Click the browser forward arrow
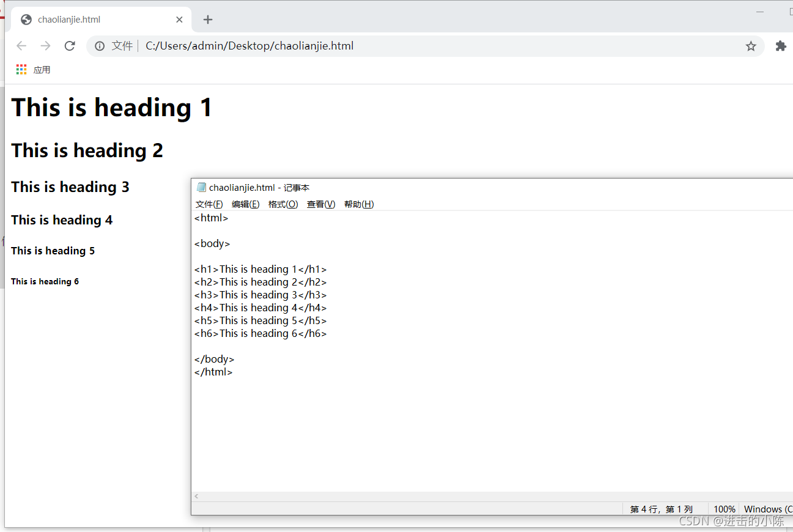793x532 pixels. (45, 46)
